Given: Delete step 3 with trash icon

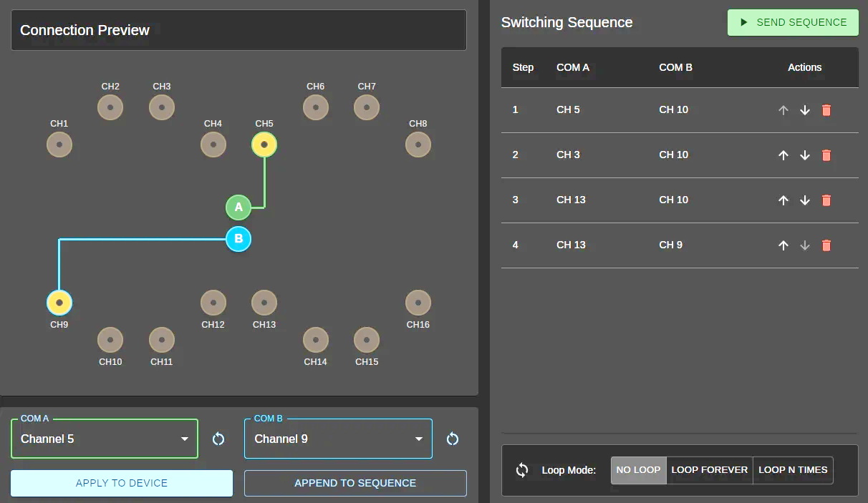Looking at the screenshot, I should pos(826,200).
